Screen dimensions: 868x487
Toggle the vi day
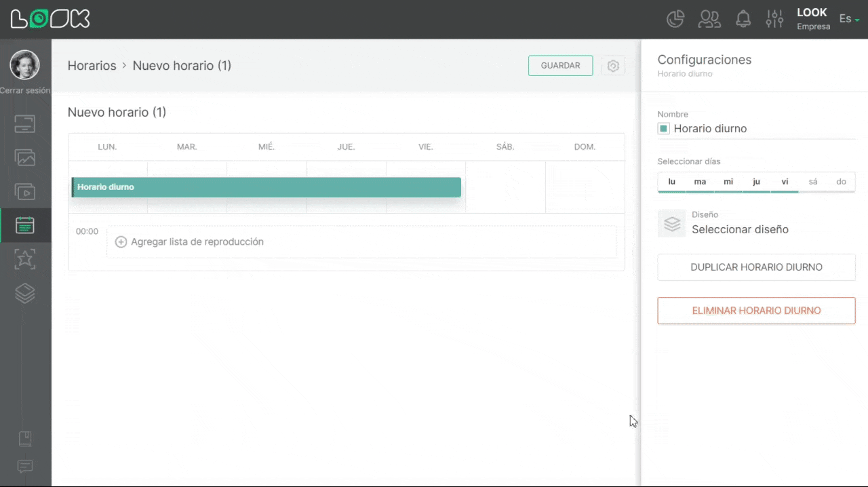[x=785, y=182]
